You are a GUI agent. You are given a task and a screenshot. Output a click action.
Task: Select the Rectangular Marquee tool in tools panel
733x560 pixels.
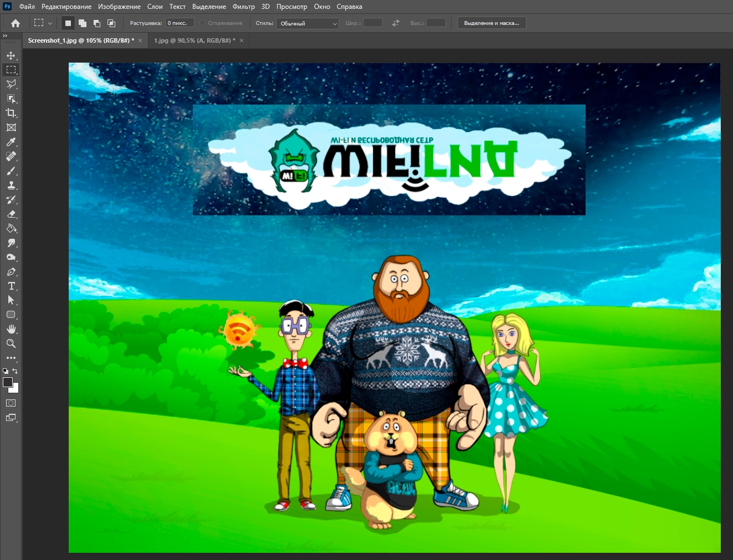(11, 70)
